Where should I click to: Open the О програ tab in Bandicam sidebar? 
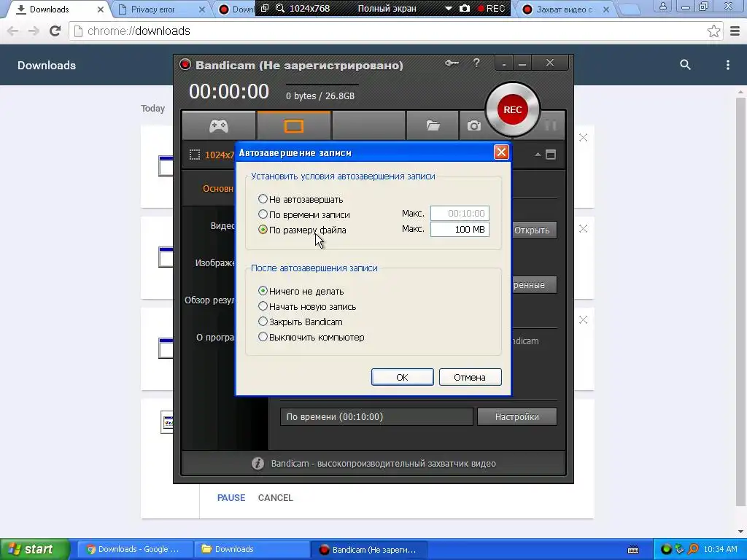point(215,337)
